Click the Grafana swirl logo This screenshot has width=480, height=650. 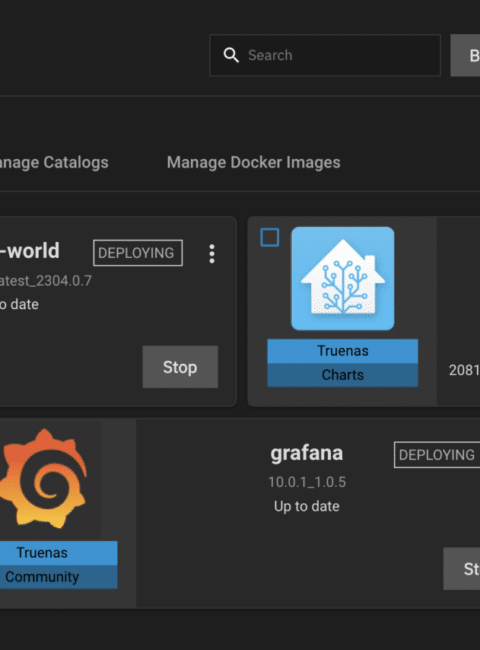click(x=44, y=479)
